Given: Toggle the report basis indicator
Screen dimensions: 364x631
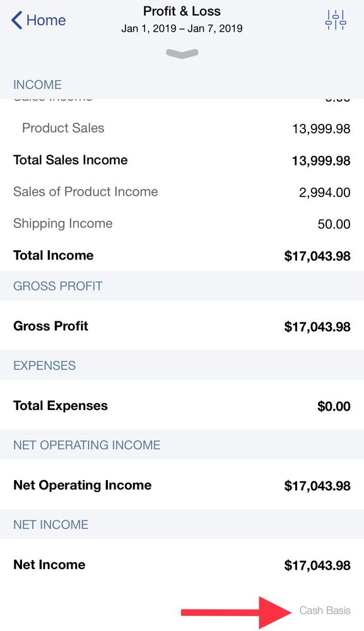Looking at the screenshot, I should (326, 610).
